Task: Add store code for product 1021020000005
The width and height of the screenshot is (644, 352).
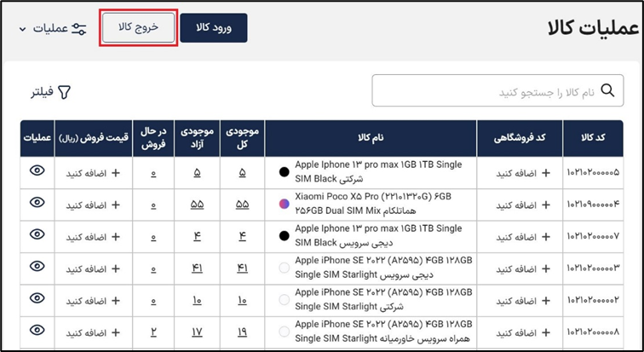Action: point(523,173)
